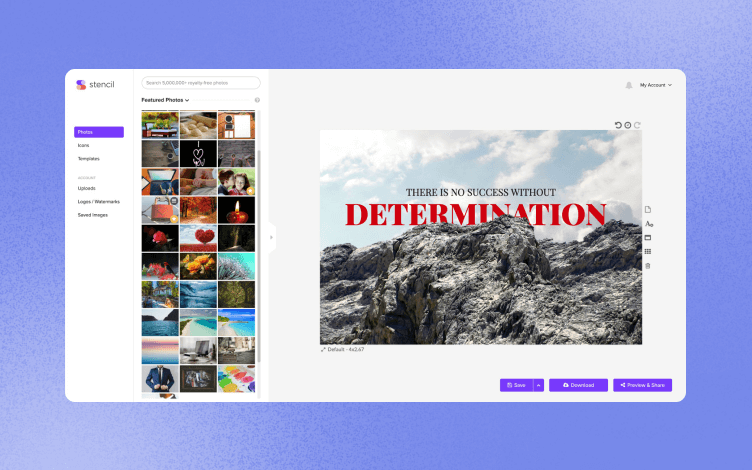Viewport: 752px width, 470px height.
Task: Open the history clock icon
Action: [628, 125]
